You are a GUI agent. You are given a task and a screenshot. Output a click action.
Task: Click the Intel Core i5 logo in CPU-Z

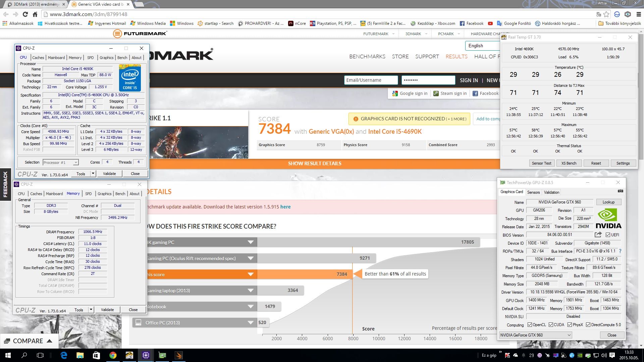pos(130,78)
